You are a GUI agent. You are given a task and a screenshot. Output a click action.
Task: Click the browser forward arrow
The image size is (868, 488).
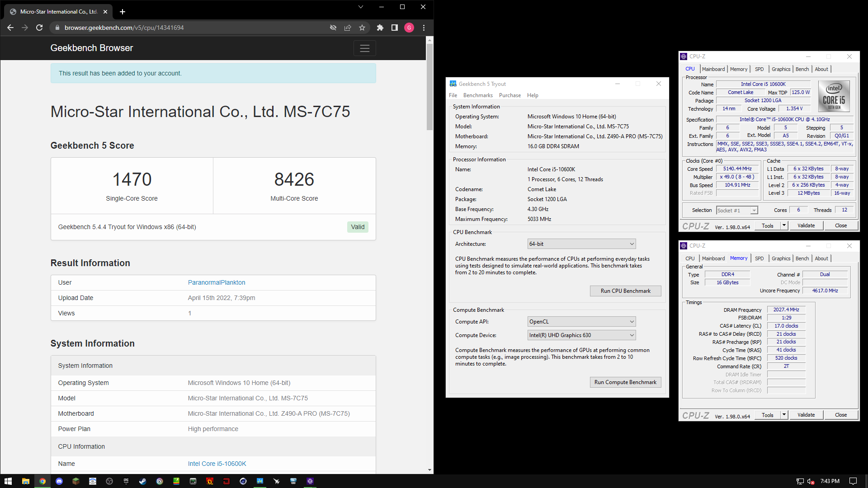(25, 28)
